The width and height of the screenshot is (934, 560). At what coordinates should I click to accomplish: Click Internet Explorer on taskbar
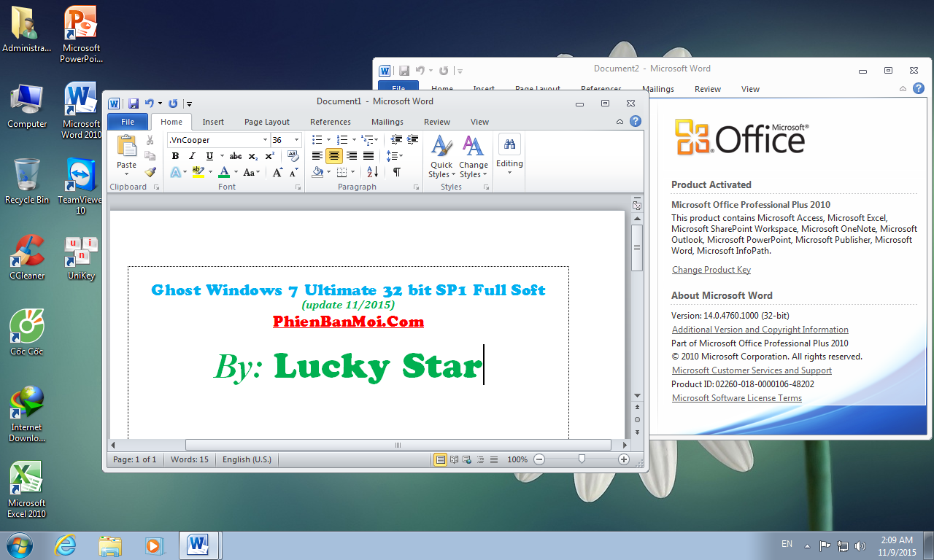point(66,545)
